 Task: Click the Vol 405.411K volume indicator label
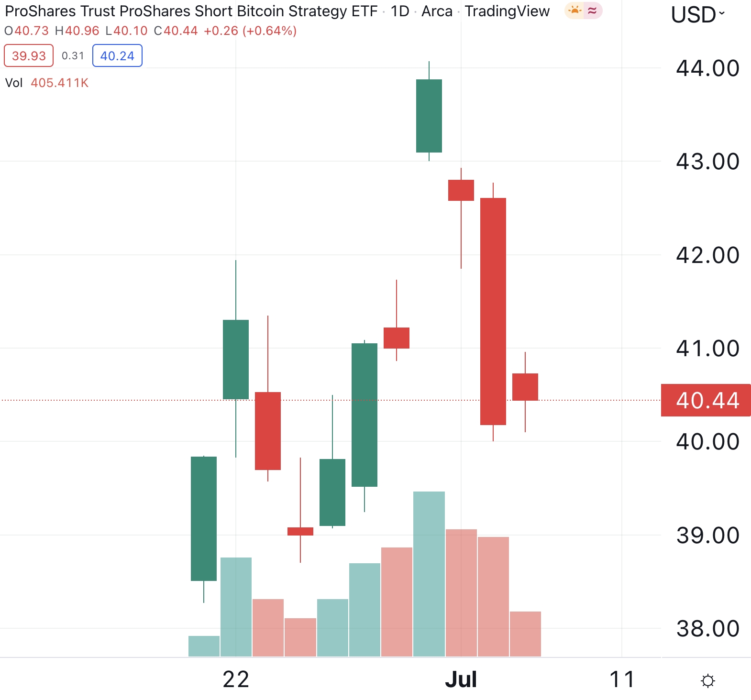click(47, 83)
